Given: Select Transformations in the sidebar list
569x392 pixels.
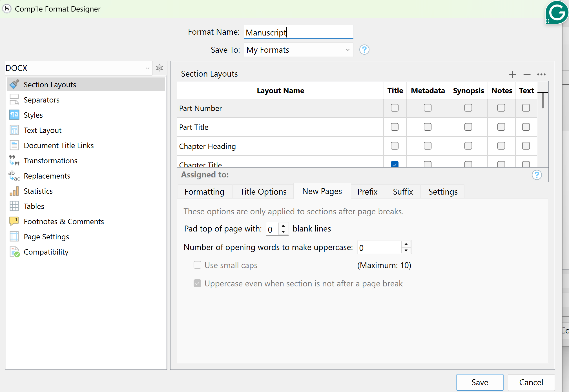Looking at the screenshot, I should pos(86,161).
